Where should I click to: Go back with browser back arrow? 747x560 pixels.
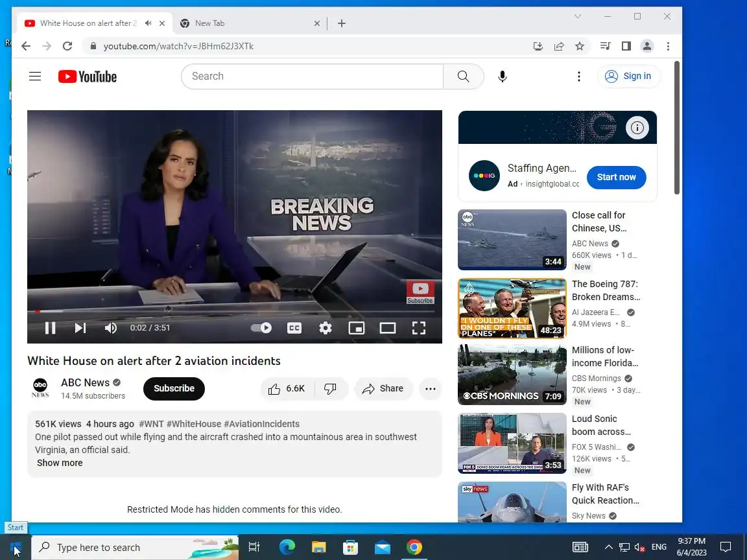coord(26,46)
